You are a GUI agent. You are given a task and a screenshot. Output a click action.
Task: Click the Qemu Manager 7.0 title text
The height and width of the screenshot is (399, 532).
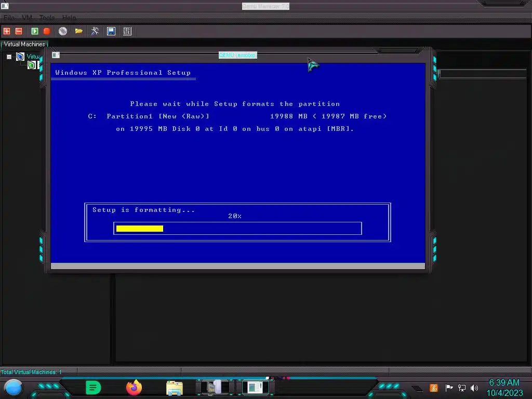click(x=265, y=6)
